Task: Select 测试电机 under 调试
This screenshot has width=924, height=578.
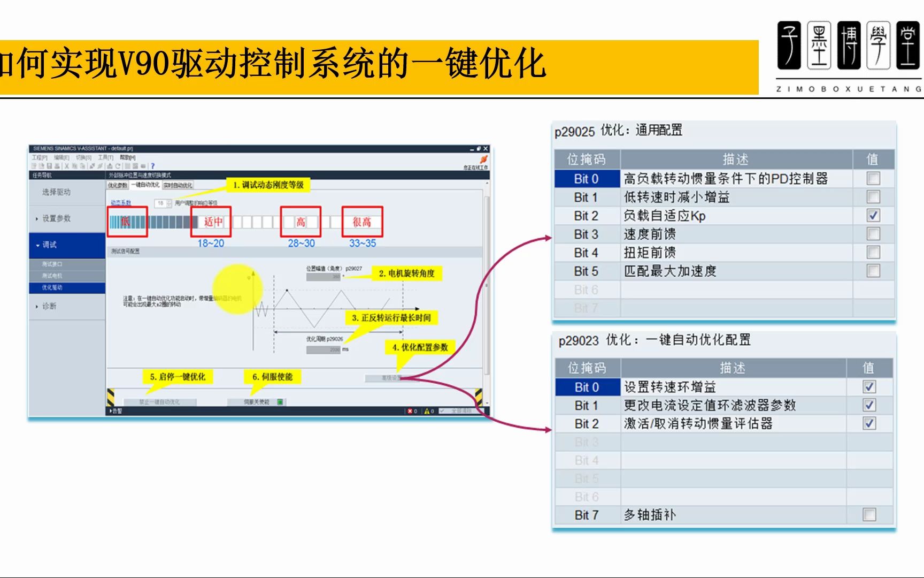Action: click(x=67, y=276)
